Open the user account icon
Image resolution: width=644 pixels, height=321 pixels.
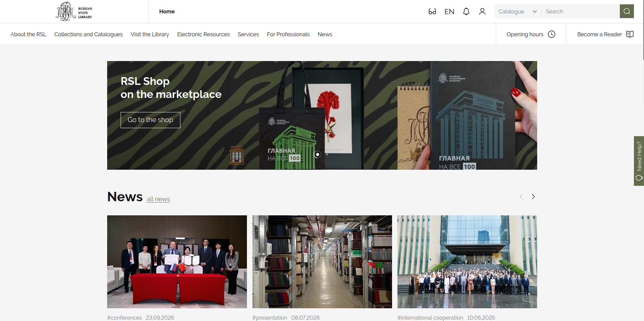[482, 12]
